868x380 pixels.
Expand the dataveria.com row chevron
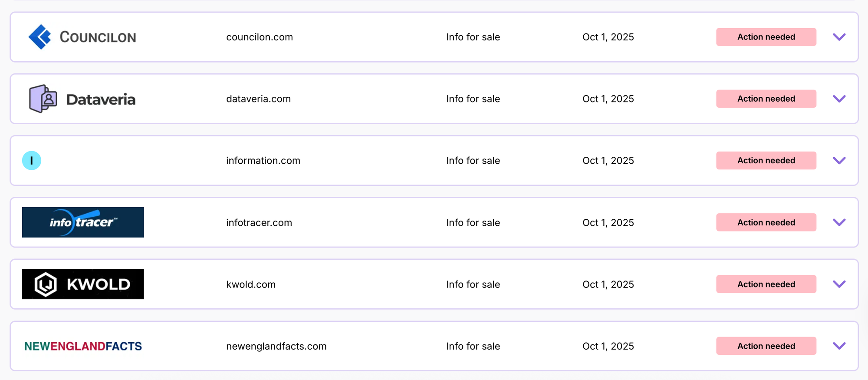[839, 99]
